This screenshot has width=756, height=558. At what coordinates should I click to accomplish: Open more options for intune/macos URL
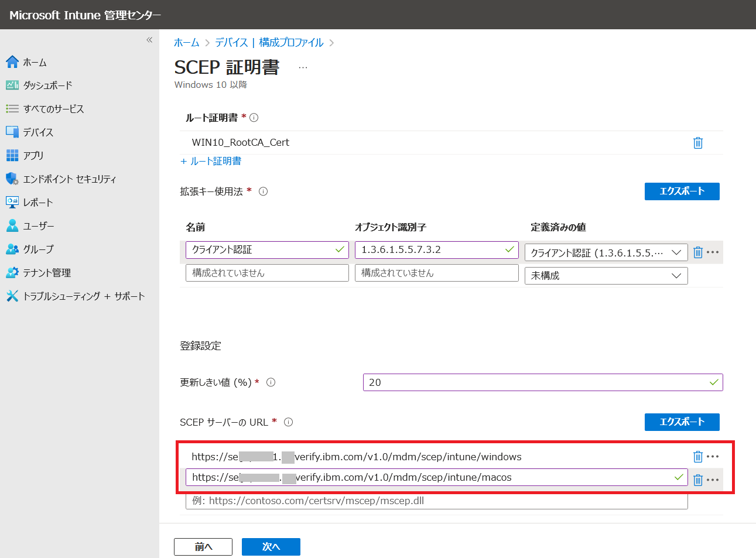pyautogui.click(x=713, y=480)
